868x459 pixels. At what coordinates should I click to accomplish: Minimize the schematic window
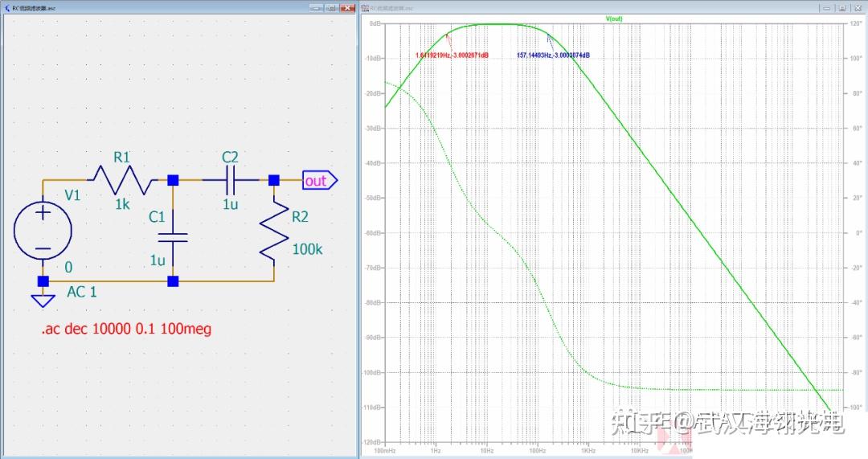click(x=316, y=8)
